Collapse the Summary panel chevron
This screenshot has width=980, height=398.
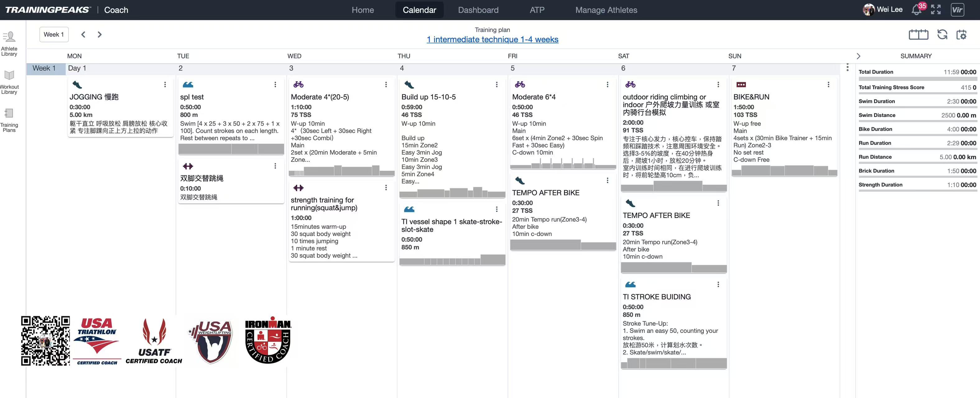pyautogui.click(x=858, y=56)
